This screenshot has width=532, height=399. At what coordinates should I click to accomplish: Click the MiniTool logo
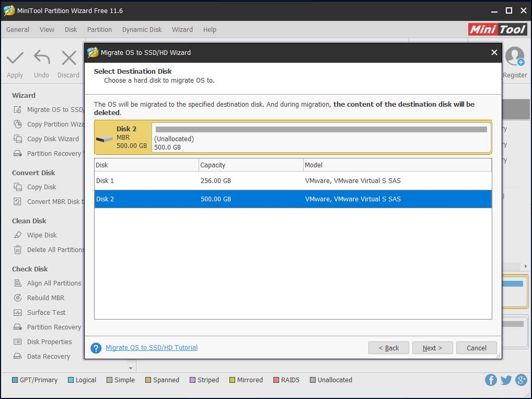click(498, 29)
